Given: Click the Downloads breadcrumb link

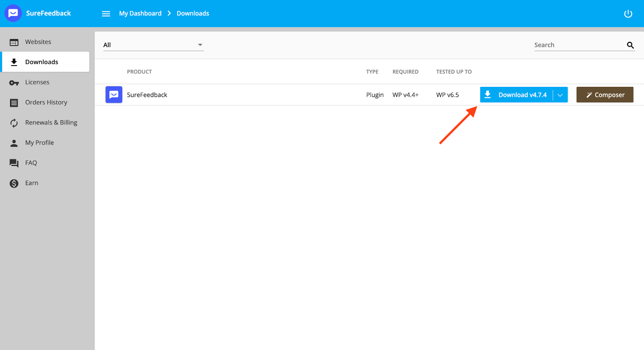Looking at the screenshot, I should point(193,13).
